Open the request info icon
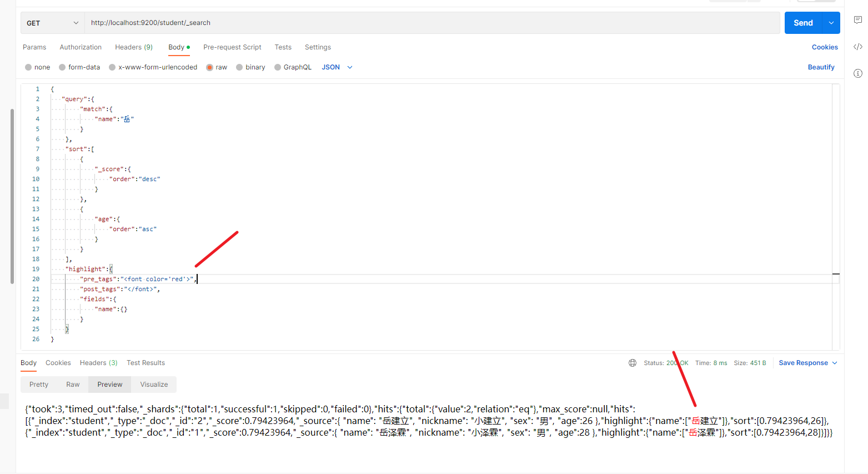This screenshot has width=868, height=474. point(858,73)
